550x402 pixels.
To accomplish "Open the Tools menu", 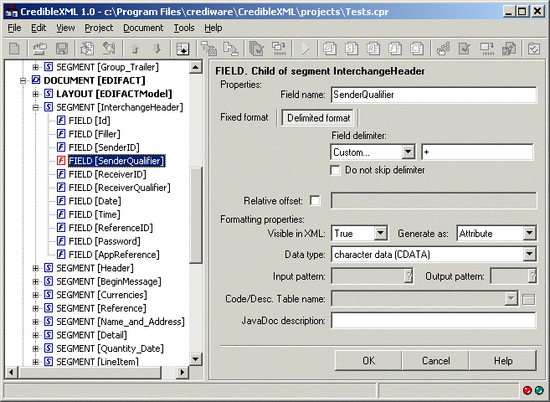I will click(x=184, y=28).
